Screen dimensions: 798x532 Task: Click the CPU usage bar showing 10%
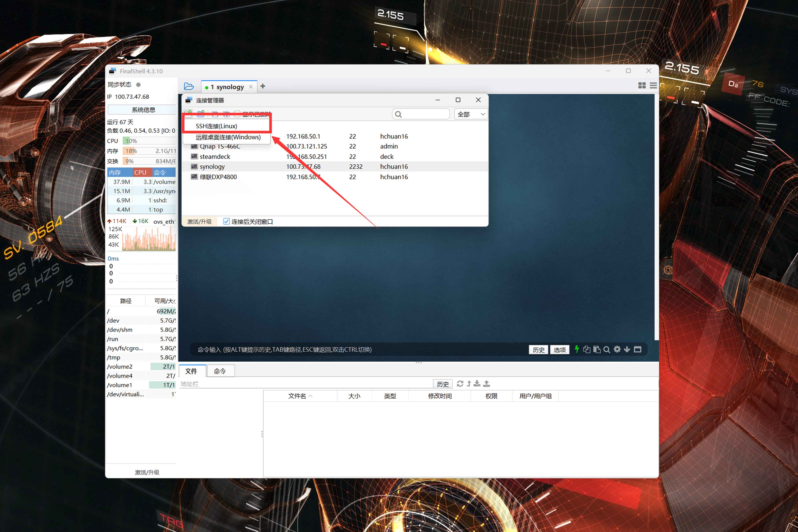(x=149, y=141)
